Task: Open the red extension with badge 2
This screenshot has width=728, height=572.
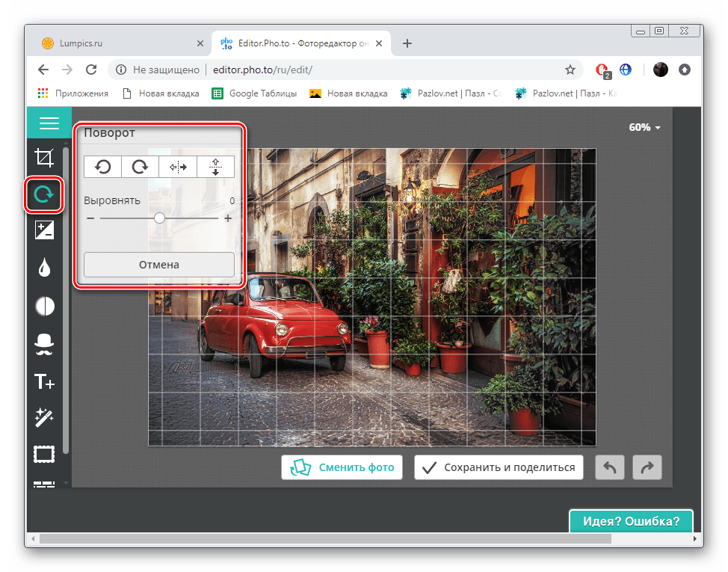Action: pos(603,70)
